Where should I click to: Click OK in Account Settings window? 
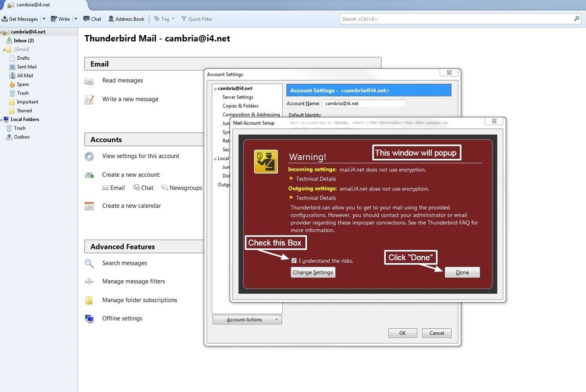point(402,333)
